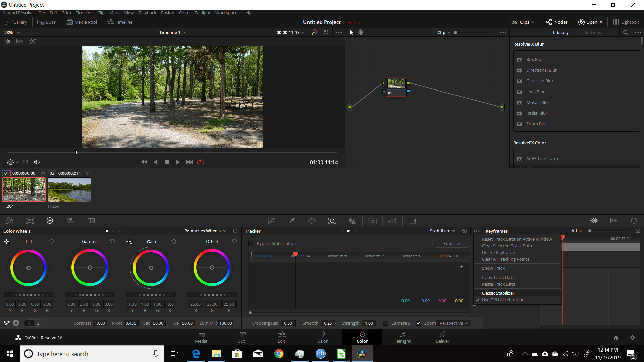This screenshot has height=362, width=644.
Task: Open the Perspective stabilization mode dropdown
Action: coord(453,323)
